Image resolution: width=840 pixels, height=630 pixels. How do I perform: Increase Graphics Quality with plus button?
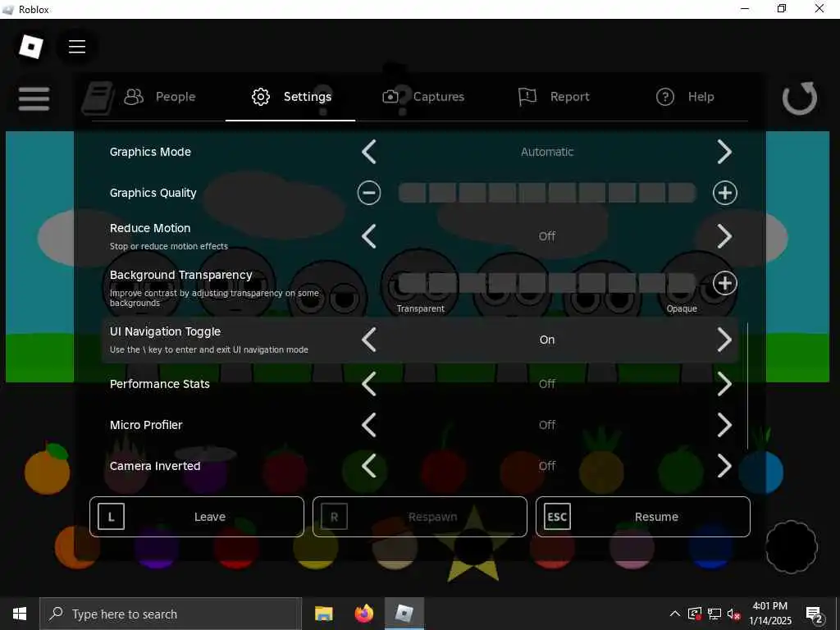coord(725,193)
